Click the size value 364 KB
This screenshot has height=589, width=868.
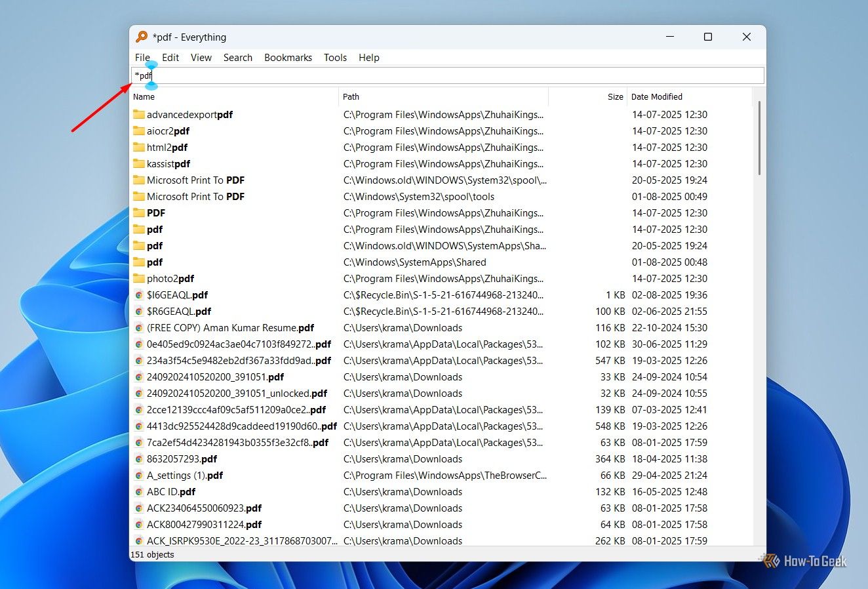pos(610,459)
